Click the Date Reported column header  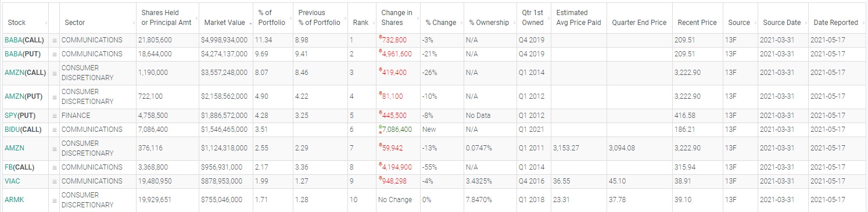pos(835,23)
